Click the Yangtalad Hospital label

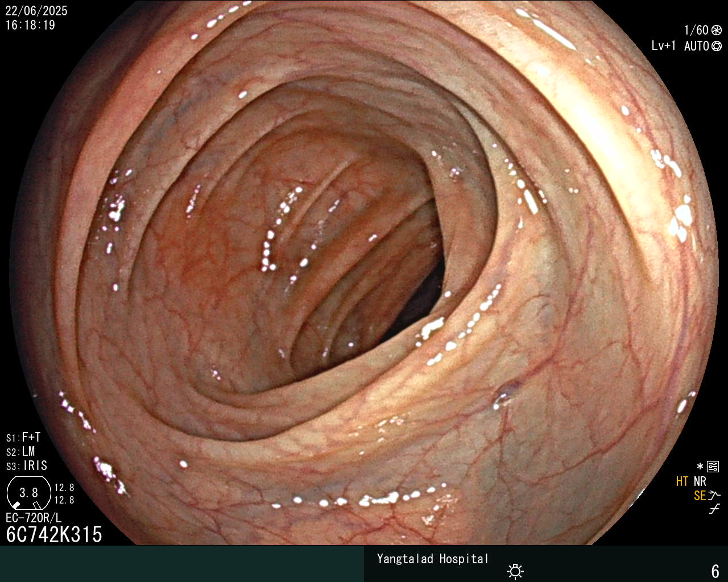(433, 559)
